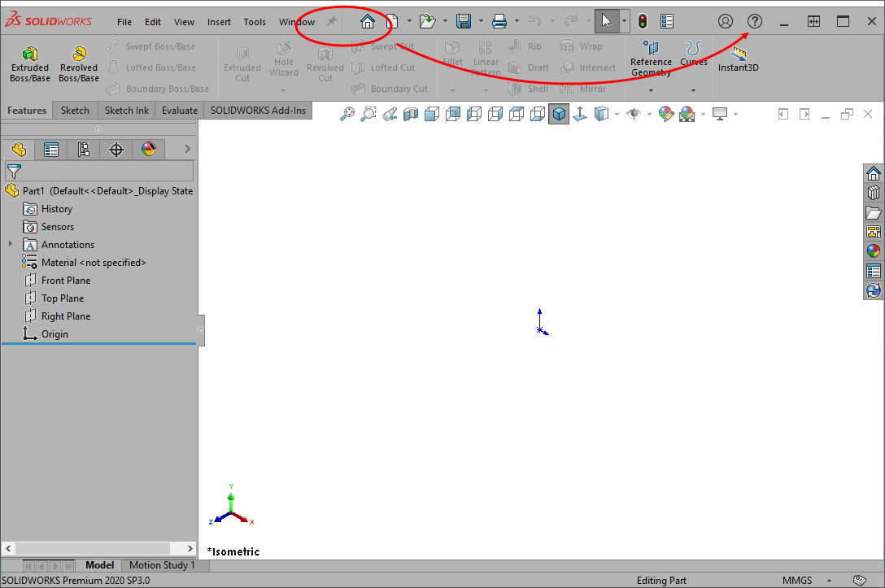Open the user Login icon
Viewport: 885px width, 588px height.
pos(726,21)
